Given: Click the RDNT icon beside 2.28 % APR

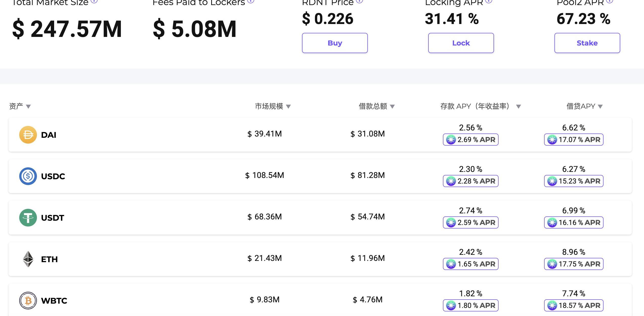Looking at the screenshot, I should click(451, 181).
